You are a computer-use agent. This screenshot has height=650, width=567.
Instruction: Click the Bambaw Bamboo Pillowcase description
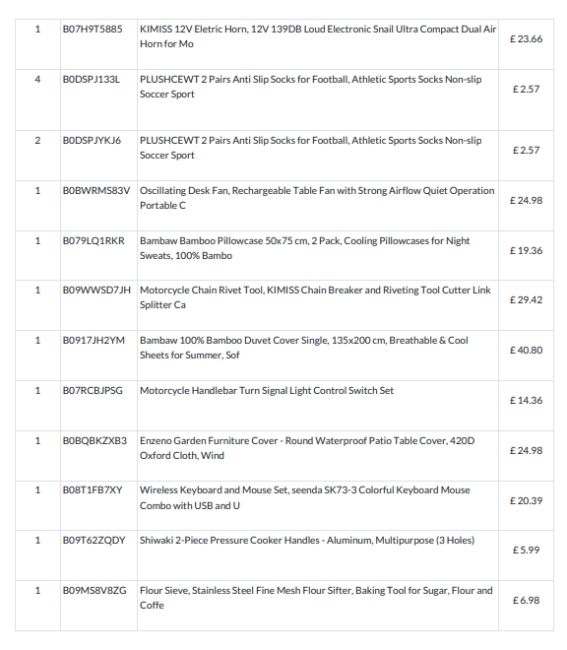(305, 248)
